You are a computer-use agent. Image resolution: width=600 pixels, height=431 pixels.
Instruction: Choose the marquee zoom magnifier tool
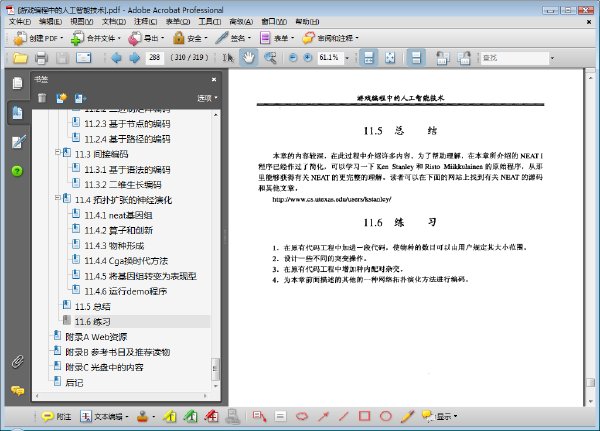(270, 58)
